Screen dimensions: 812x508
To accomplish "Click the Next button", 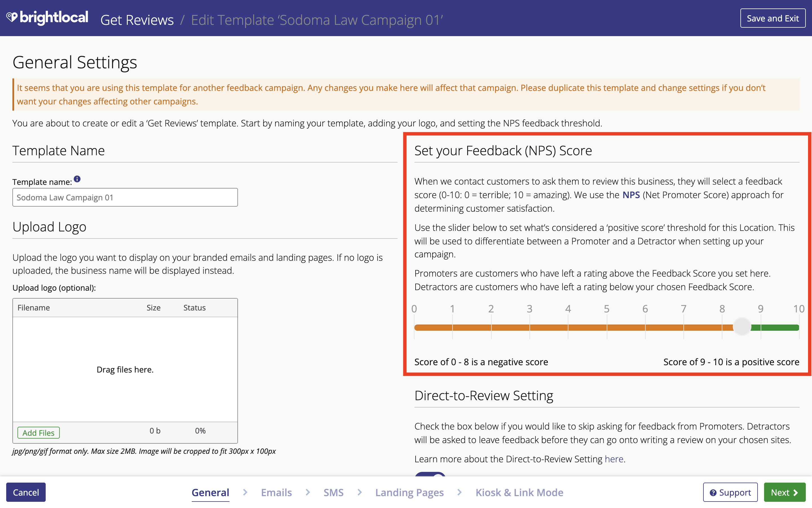I will point(784,492).
